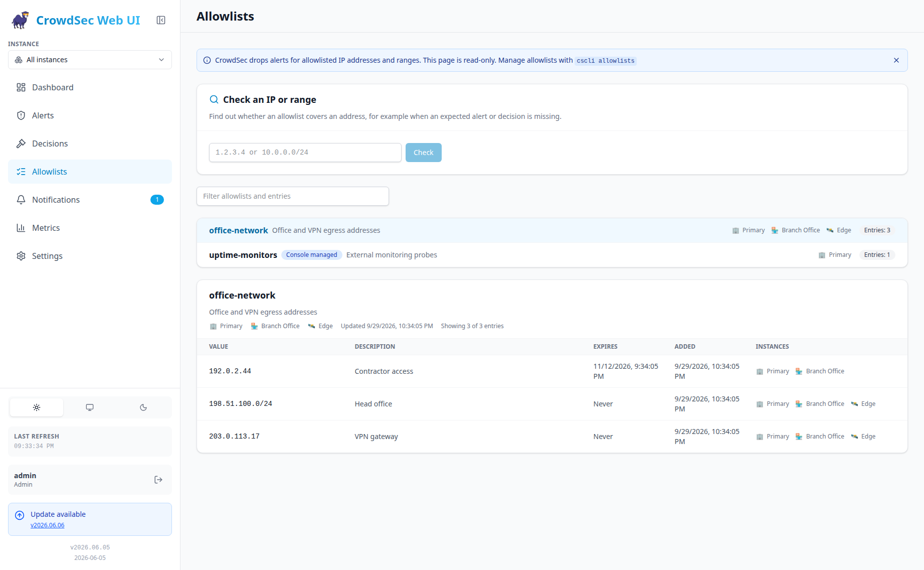Click the Notifications bell icon

pos(21,200)
